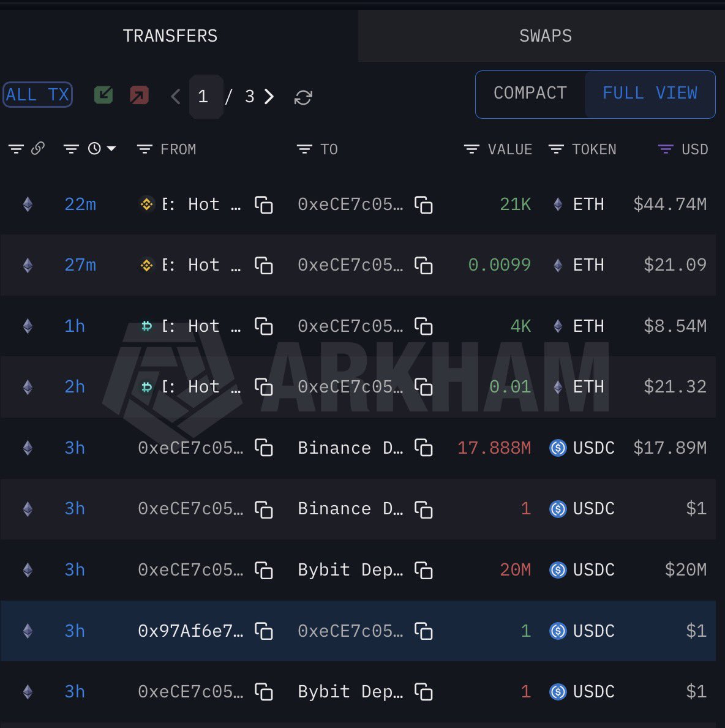Image resolution: width=725 pixels, height=728 pixels.
Task: Click the USDC token in 17.888M row
Action: [582, 448]
